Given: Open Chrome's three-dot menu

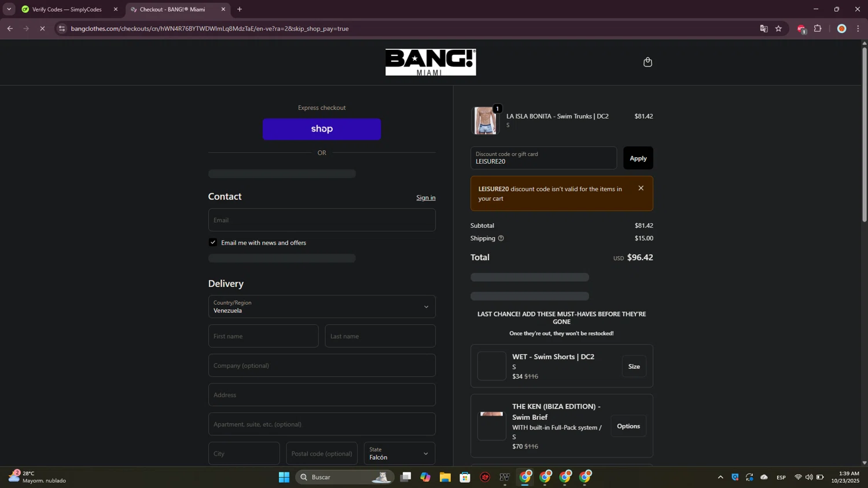Looking at the screenshot, I should coord(858,28).
